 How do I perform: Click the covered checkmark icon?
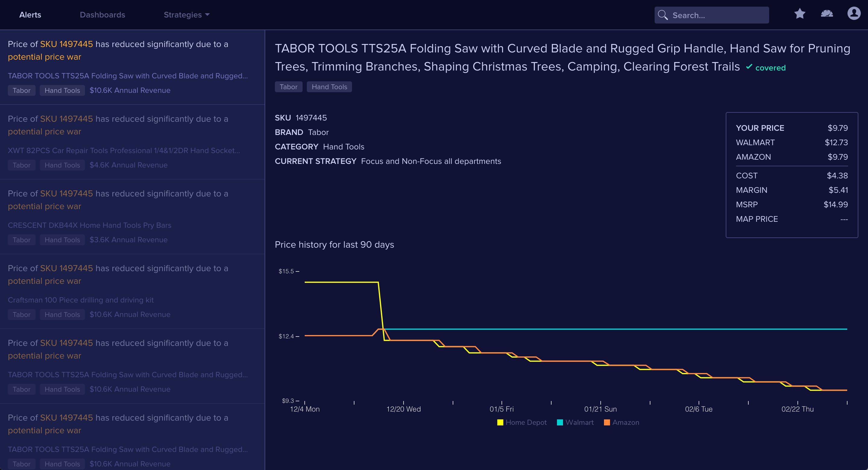749,67
